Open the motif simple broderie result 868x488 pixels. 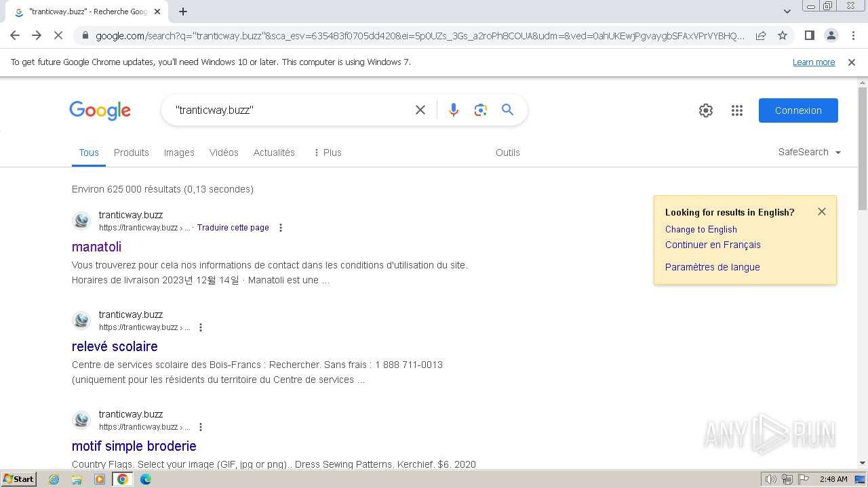(134, 446)
